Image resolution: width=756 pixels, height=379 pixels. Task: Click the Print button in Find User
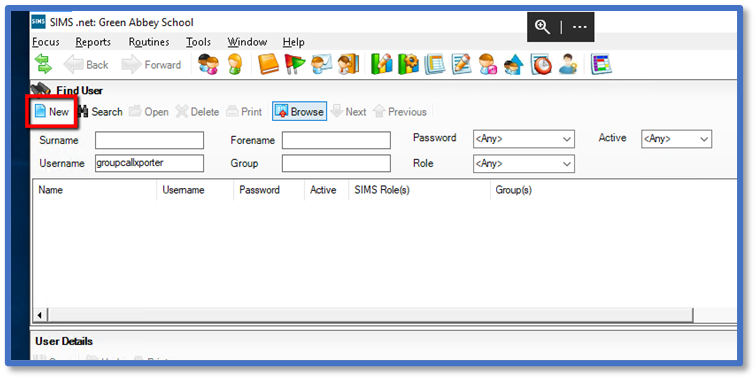(x=244, y=111)
